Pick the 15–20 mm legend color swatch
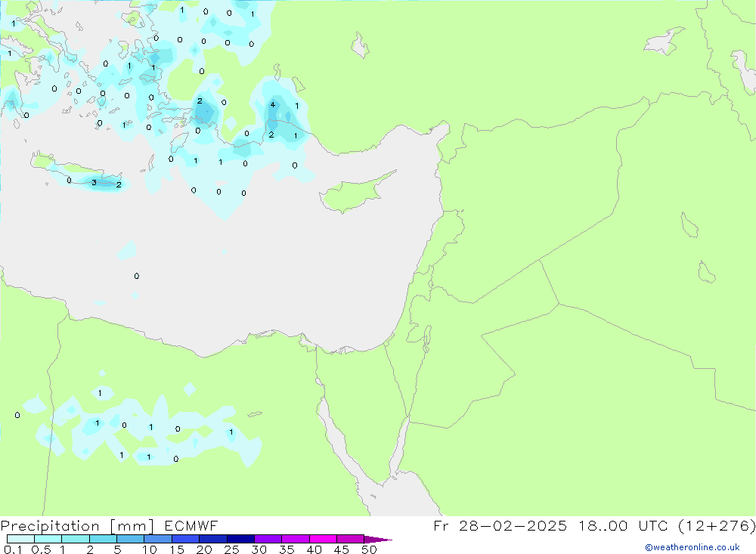 pyautogui.click(x=186, y=539)
